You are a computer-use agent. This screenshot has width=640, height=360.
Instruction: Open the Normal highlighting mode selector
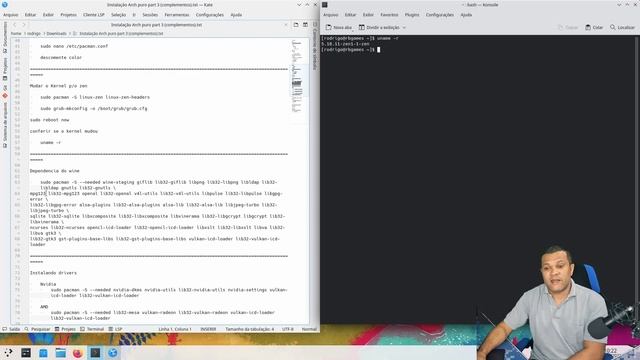click(x=309, y=329)
